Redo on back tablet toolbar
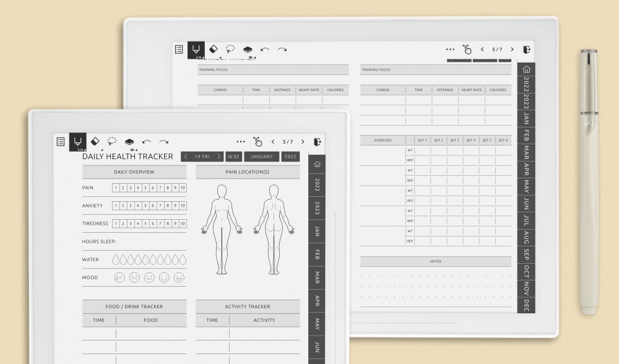The image size is (619, 364). coord(282,50)
